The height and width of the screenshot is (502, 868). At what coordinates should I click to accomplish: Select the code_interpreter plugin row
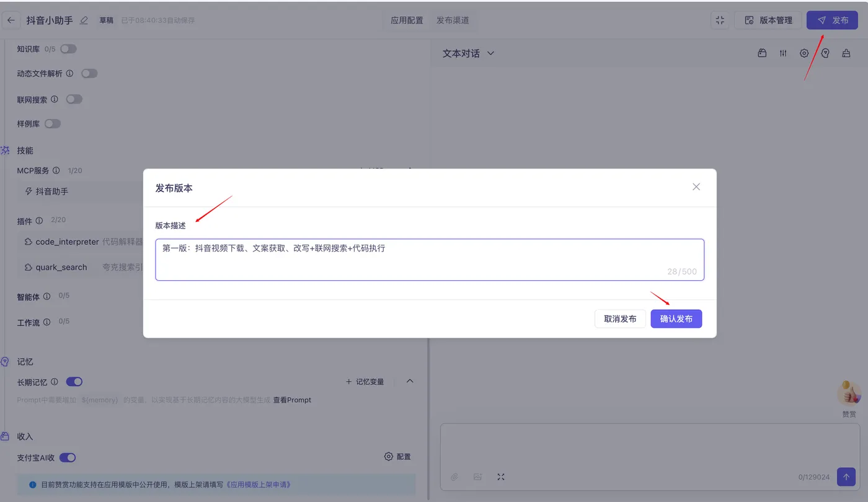click(x=81, y=242)
